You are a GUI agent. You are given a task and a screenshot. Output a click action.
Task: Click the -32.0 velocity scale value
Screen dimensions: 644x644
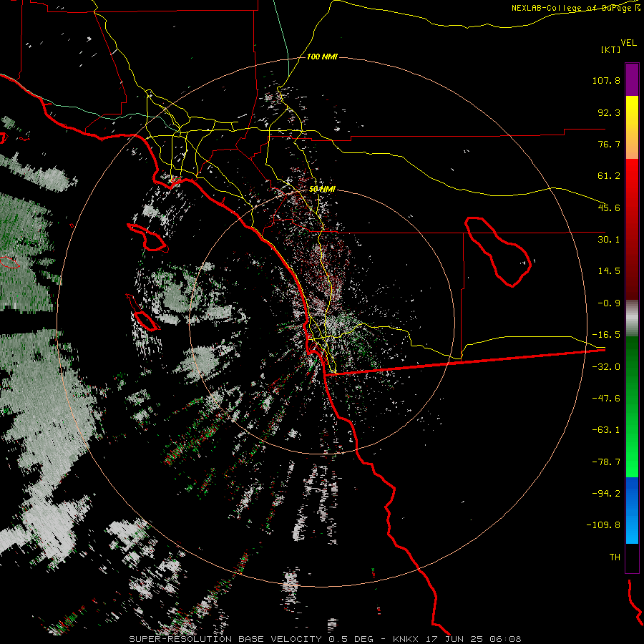[x=606, y=367]
